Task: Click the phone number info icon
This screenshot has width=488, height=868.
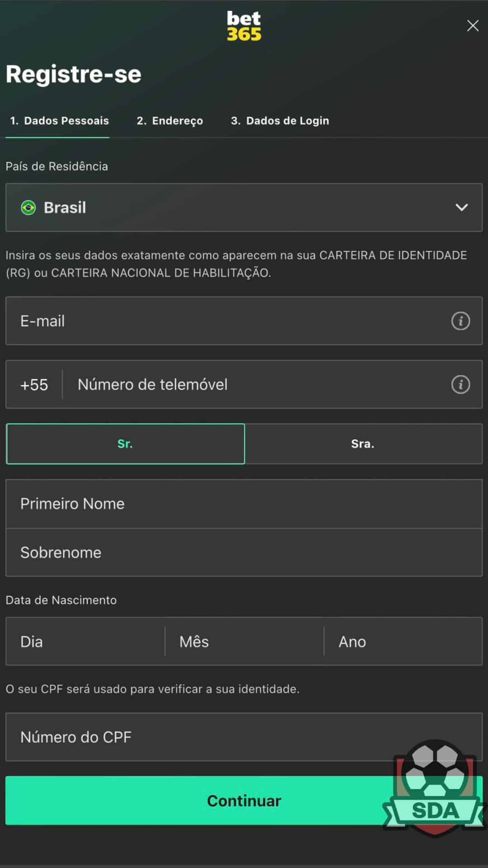Action: coord(460,384)
